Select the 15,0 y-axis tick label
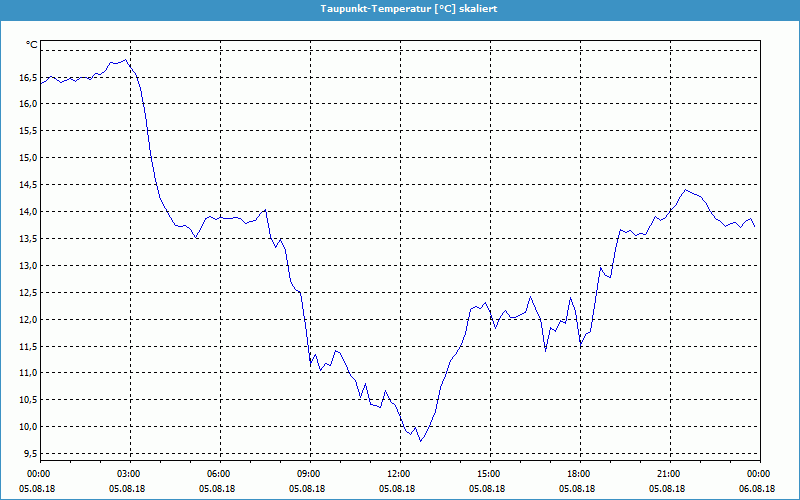This screenshot has width=800, height=500. point(26,157)
